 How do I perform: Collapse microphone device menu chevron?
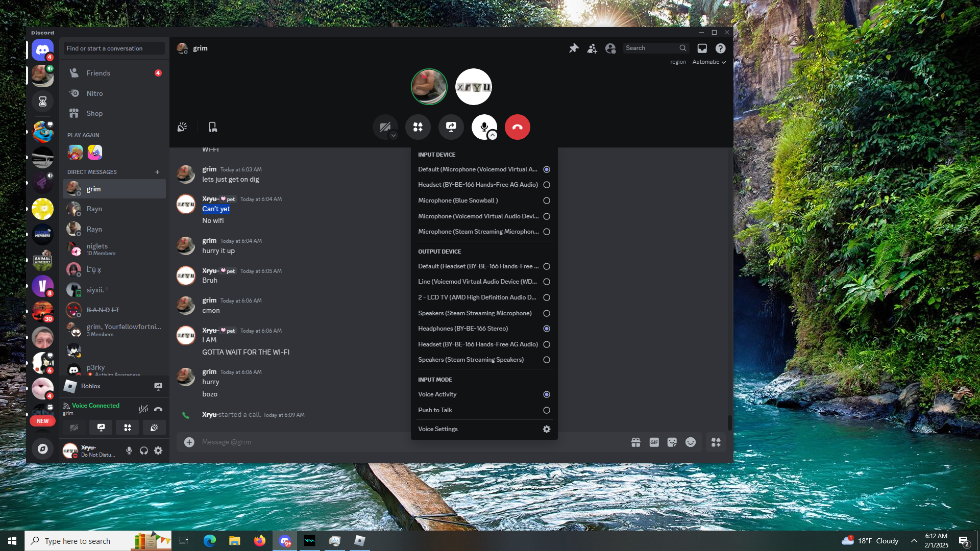click(493, 136)
